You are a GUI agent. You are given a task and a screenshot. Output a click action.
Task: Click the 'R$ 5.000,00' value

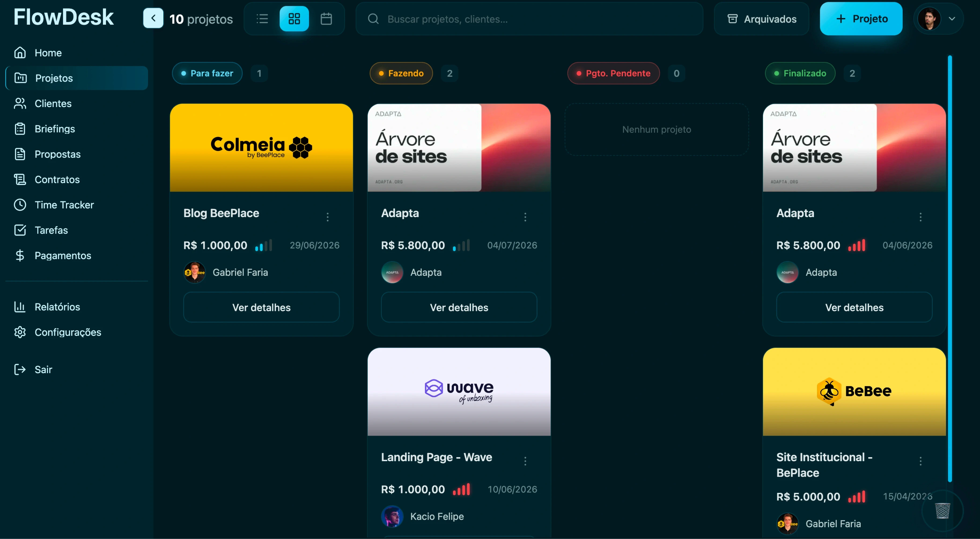(808, 496)
